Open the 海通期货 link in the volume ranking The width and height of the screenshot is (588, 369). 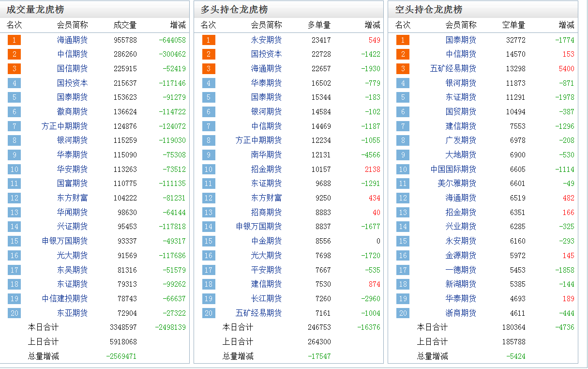[73, 40]
